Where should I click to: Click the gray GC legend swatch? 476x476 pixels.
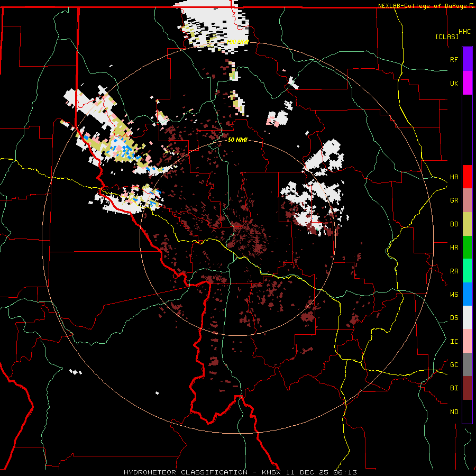click(x=467, y=364)
